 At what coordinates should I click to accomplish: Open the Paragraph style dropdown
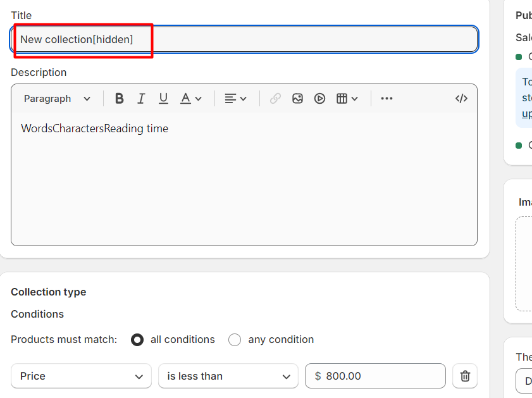coord(57,99)
